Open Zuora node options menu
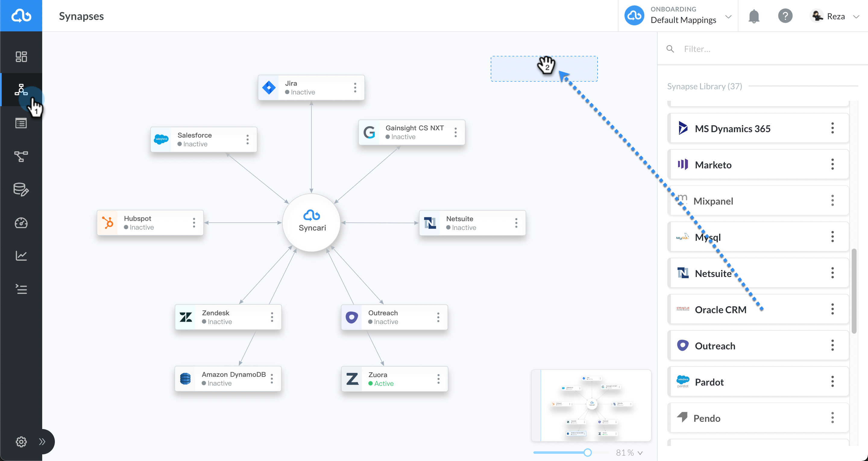 438,379
